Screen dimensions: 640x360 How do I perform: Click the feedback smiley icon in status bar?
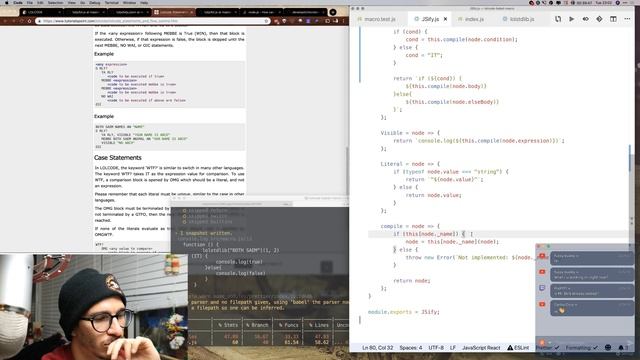tap(608, 348)
